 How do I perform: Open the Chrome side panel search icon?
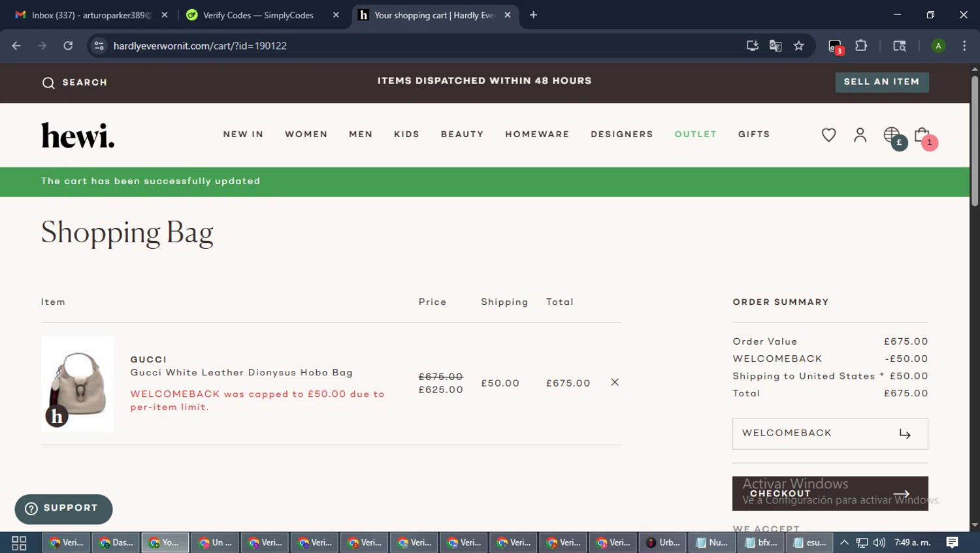tap(900, 46)
